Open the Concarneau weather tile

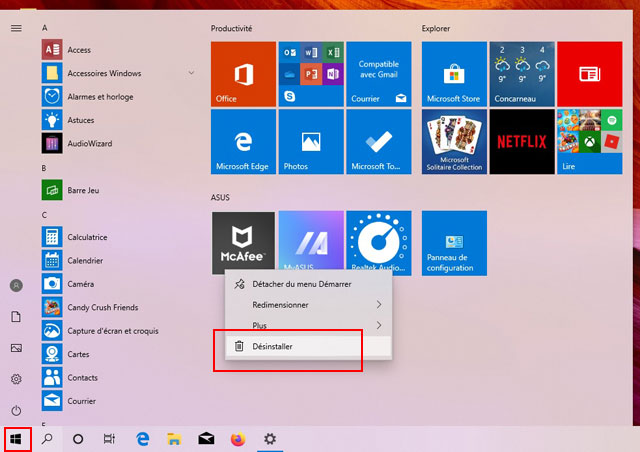[x=522, y=74]
